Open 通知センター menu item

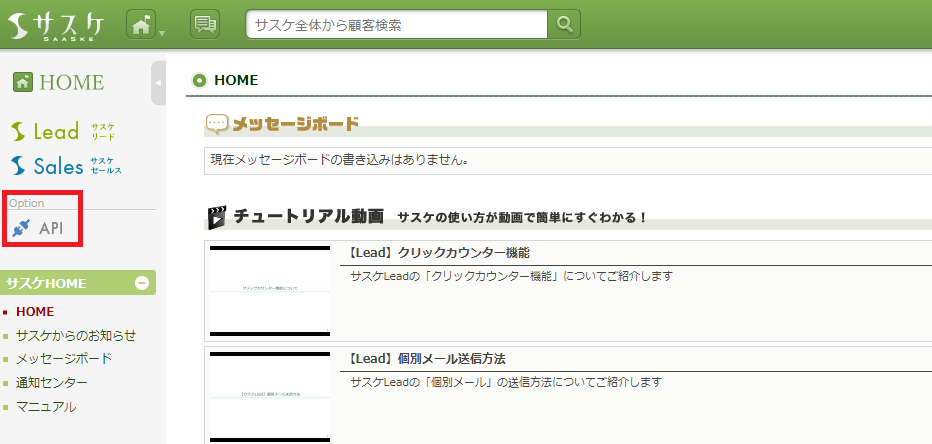tap(52, 383)
